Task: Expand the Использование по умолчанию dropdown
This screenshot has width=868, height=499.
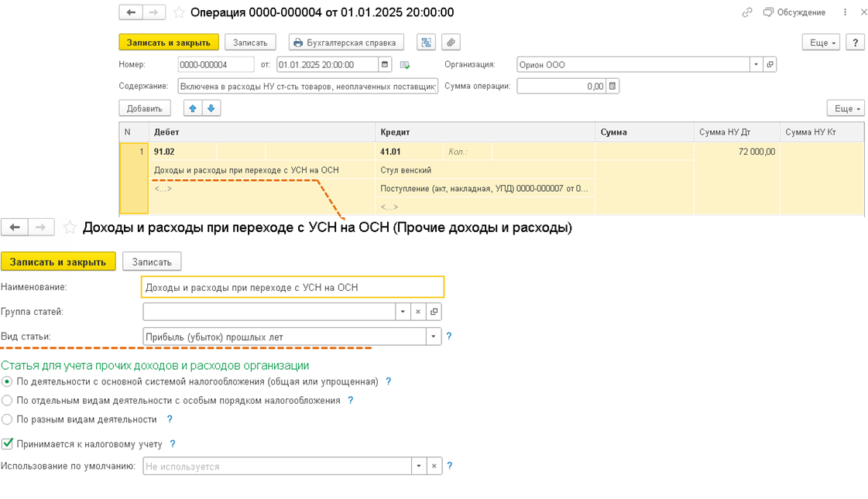Action: coord(419,467)
